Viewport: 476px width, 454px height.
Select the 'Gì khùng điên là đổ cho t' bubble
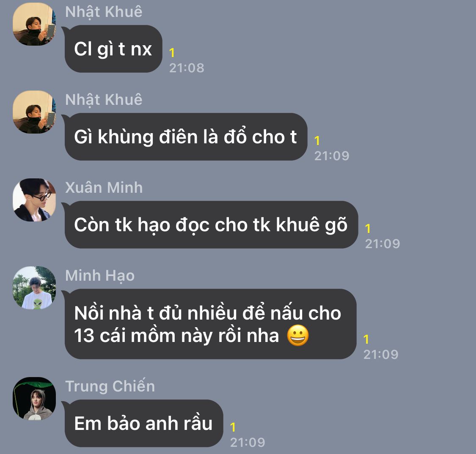(185, 137)
